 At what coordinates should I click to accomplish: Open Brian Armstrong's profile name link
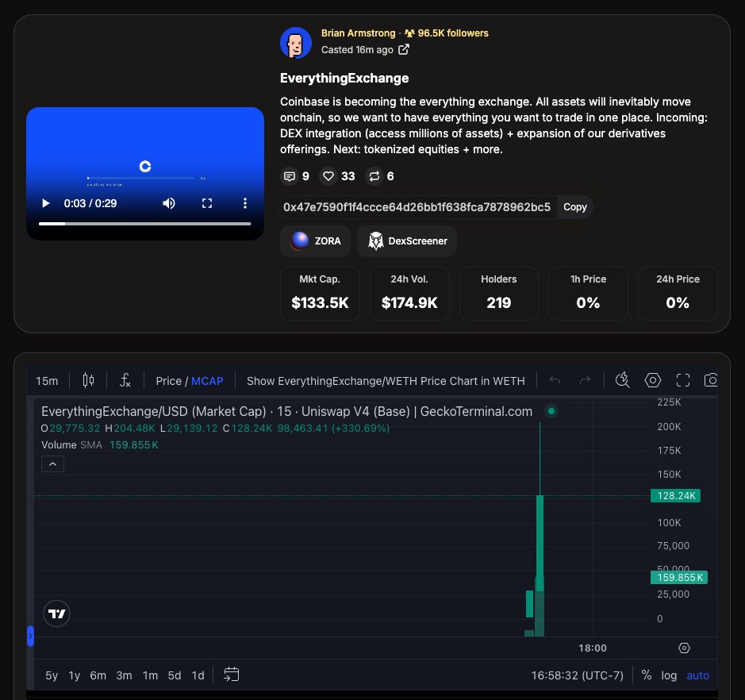click(359, 33)
